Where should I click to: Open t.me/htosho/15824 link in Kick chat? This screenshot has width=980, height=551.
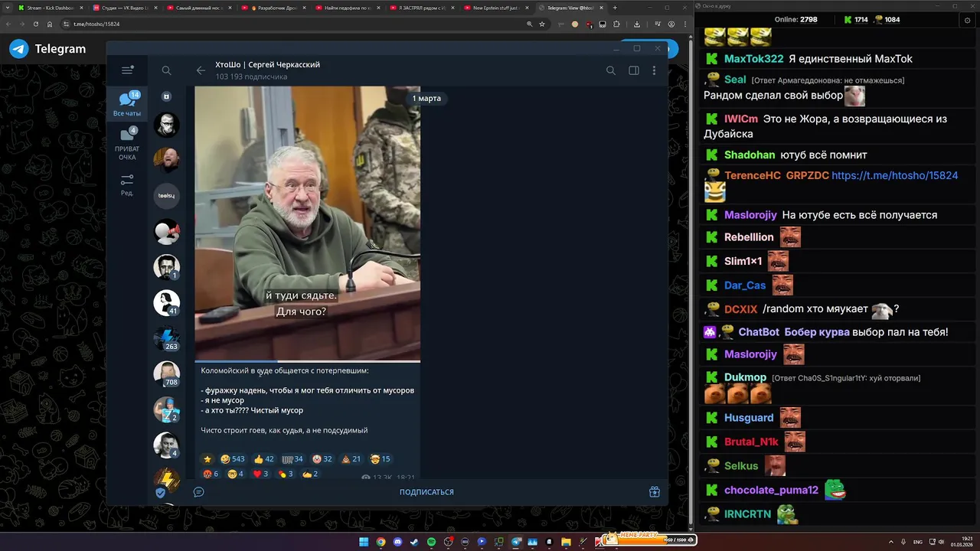pyautogui.click(x=894, y=175)
